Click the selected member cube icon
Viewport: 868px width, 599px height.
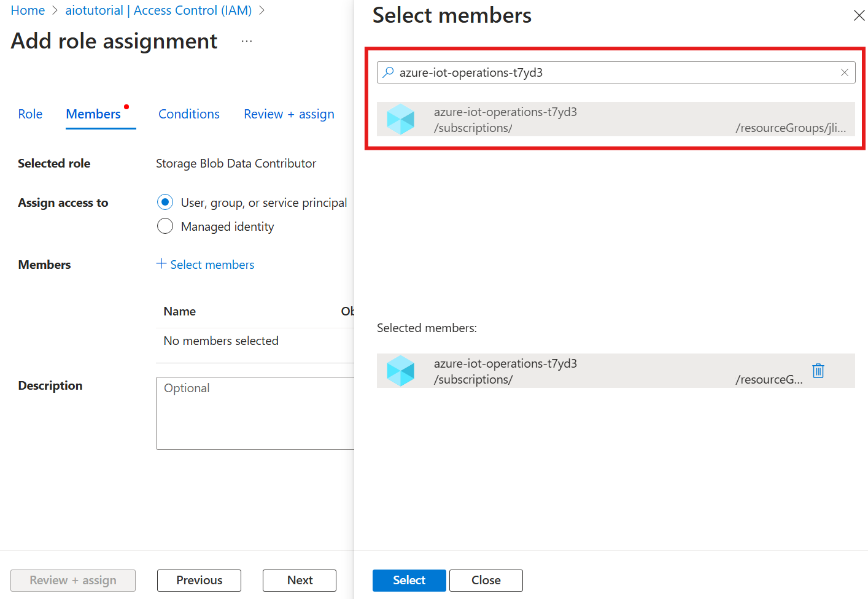coord(401,371)
